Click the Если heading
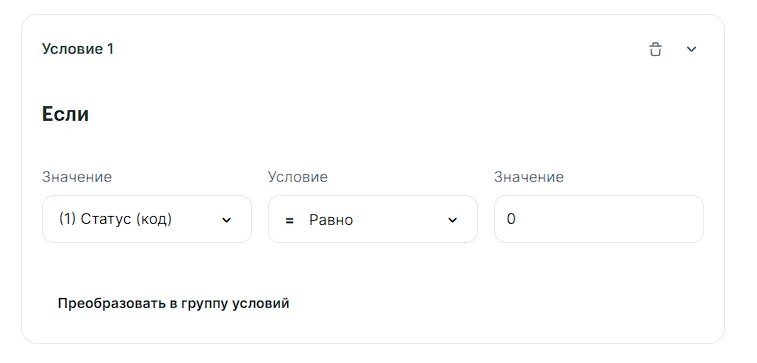 [65, 114]
